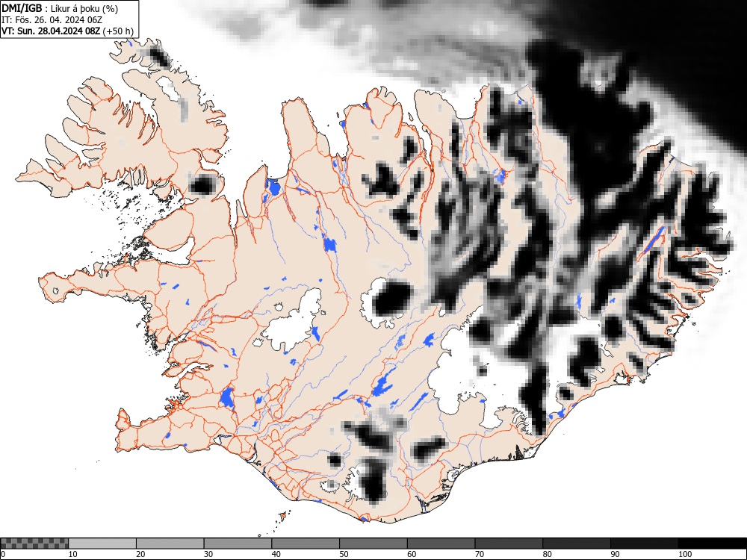This screenshot has height=560, width=747.
Task: Select the legend swatch between 20 and 30
Action: coord(170,544)
